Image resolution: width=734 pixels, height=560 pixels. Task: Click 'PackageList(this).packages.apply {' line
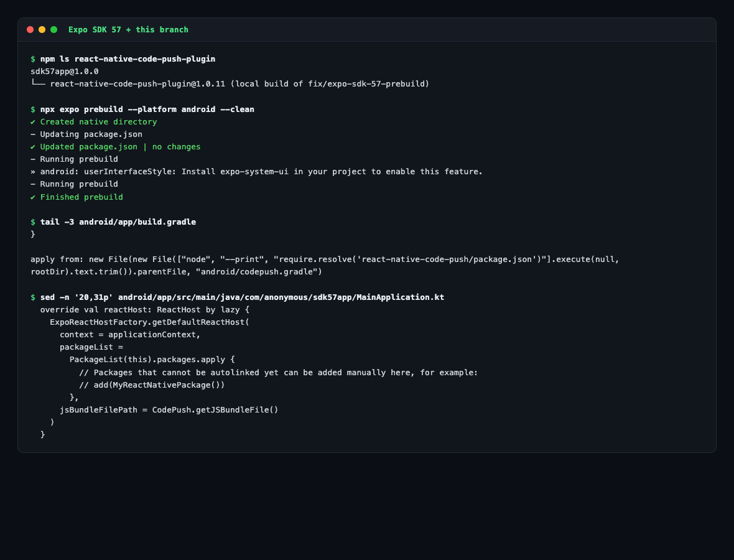point(152,360)
